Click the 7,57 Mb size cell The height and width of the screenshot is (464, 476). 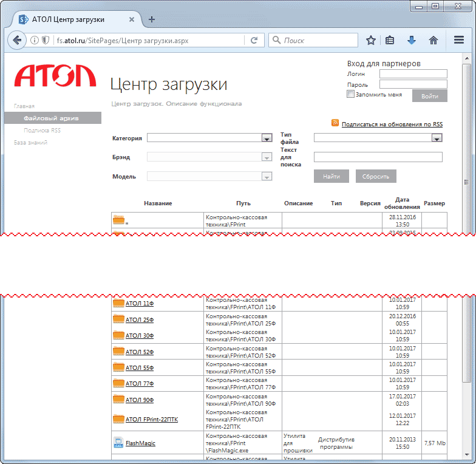pyautogui.click(x=435, y=443)
